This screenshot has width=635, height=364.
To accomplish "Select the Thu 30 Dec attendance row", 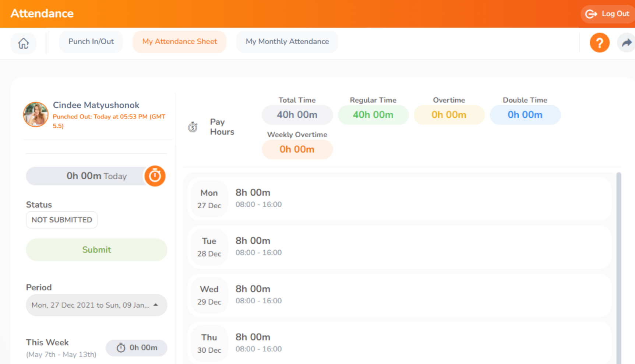I will coord(399,343).
